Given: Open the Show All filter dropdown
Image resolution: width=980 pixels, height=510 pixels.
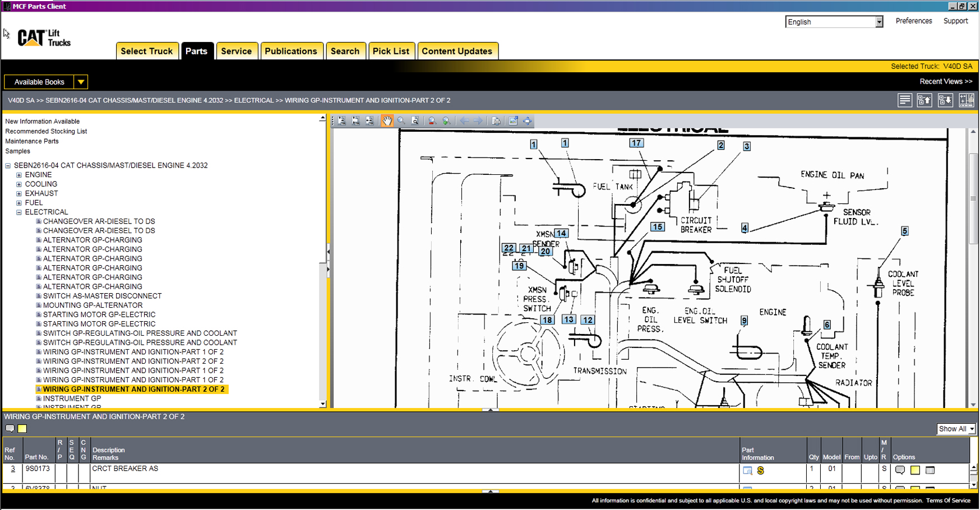Looking at the screenshot, I should click(972, 429).
